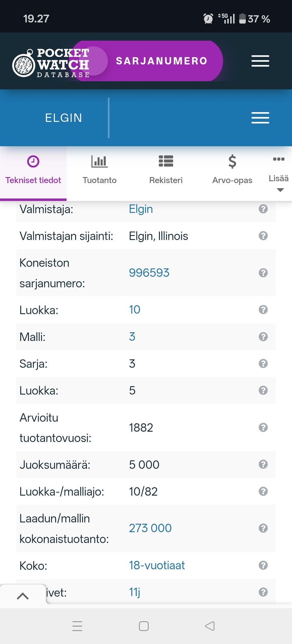Switch to the Rekisteri tab
The width and height of the screenshot is (292, 644).
point(166,170)
